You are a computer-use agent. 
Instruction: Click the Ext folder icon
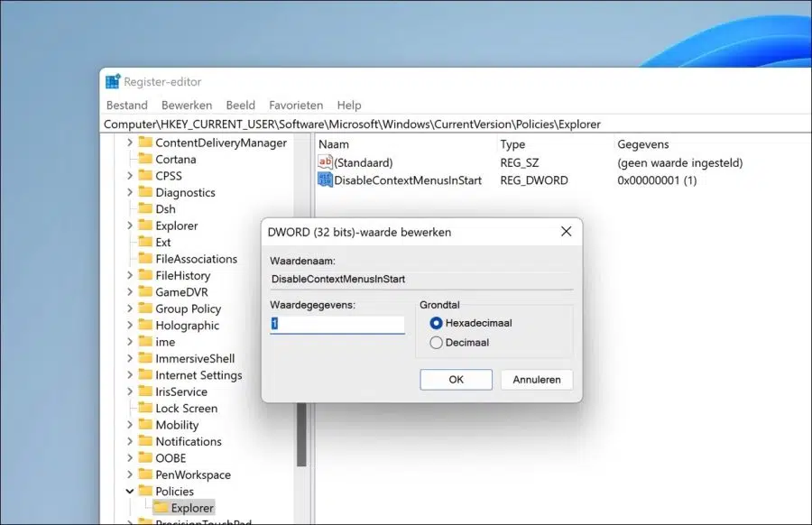(145, 242)
